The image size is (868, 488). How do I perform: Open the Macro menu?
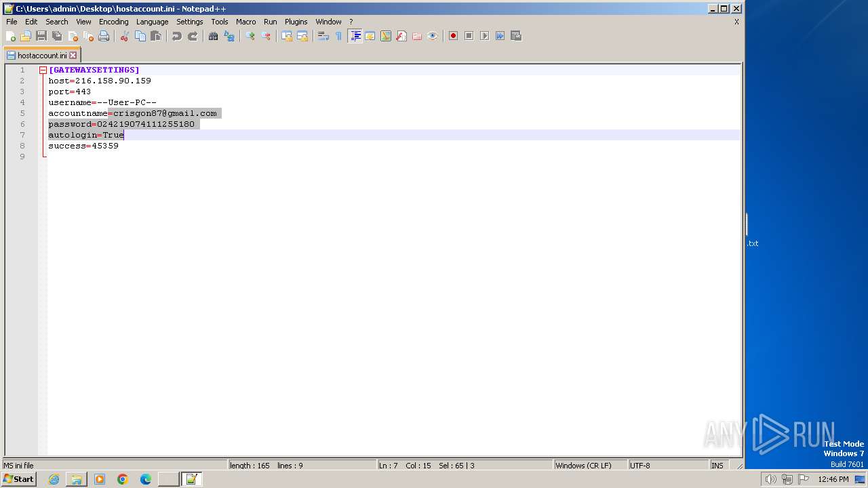[245, 22]
